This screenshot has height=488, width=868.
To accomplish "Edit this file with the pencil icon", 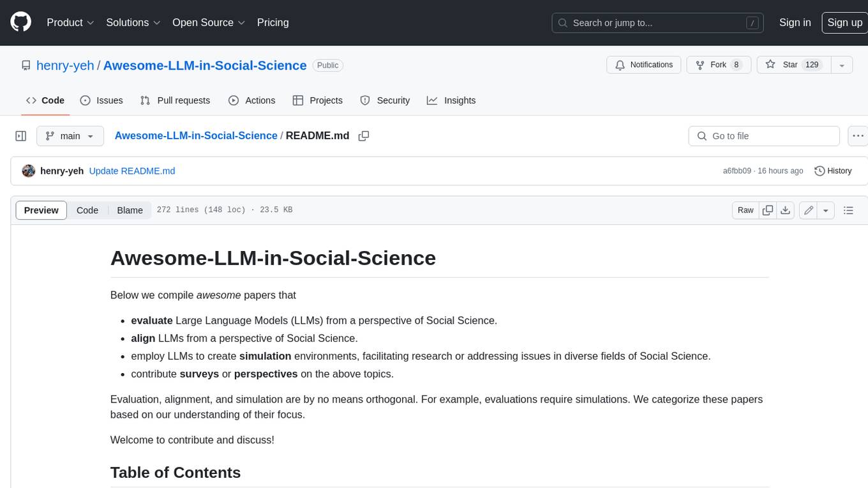I will (809, 210).
